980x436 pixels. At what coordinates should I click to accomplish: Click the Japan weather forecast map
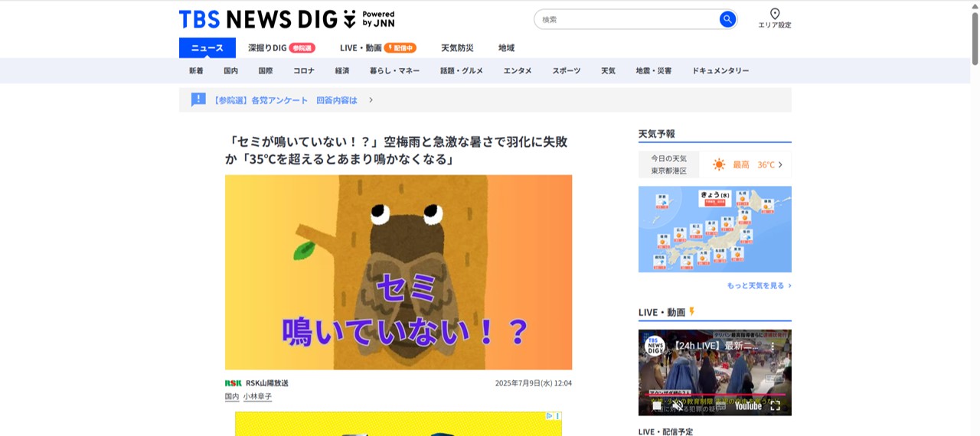[715, 229]
